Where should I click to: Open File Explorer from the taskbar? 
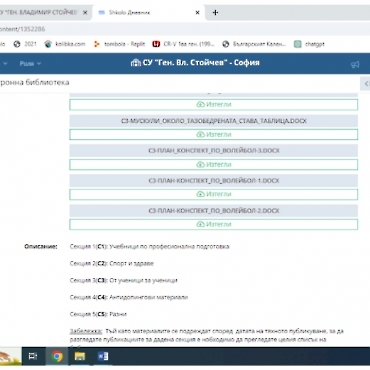pyautogui.click(x=80, y=356)
